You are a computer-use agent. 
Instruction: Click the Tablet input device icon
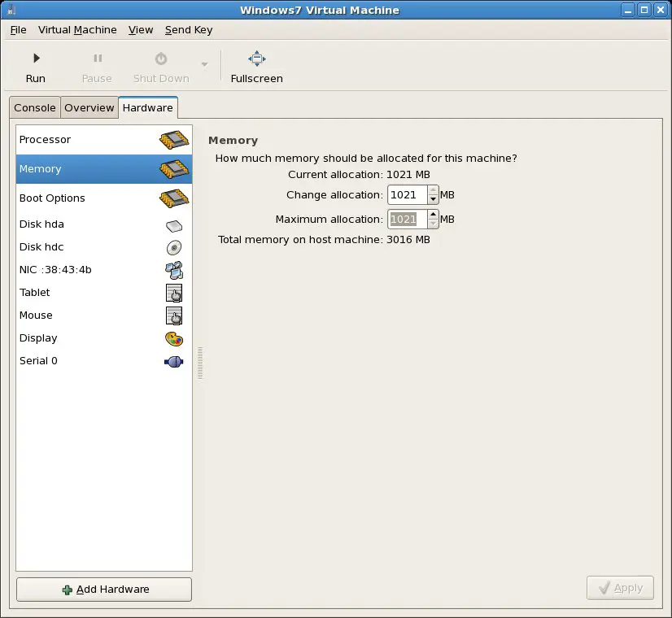174,293
